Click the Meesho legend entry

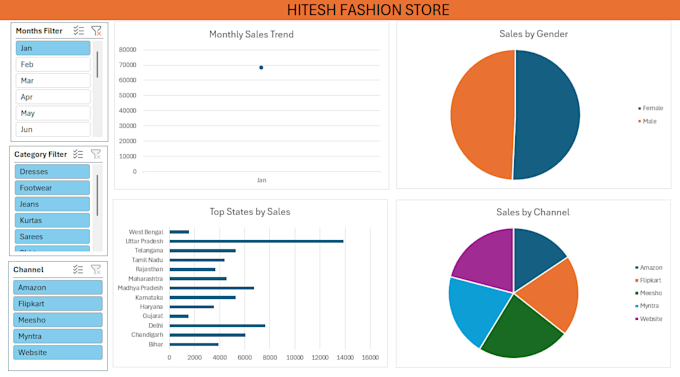[x=648, y=293]
